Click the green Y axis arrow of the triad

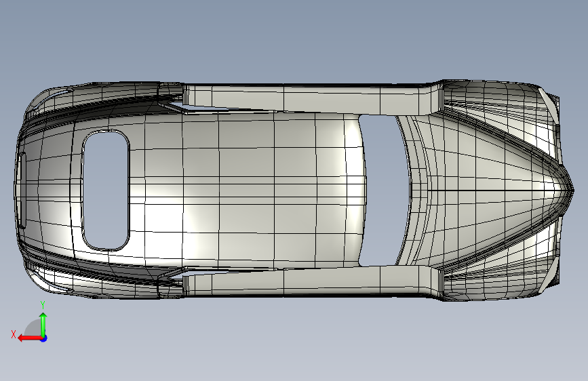pos(43,324)
